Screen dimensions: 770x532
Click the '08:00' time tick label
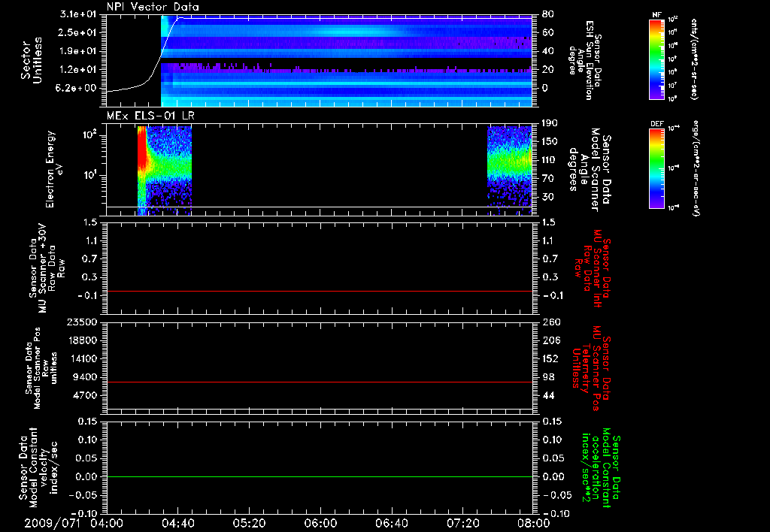[x=534, y=523]
